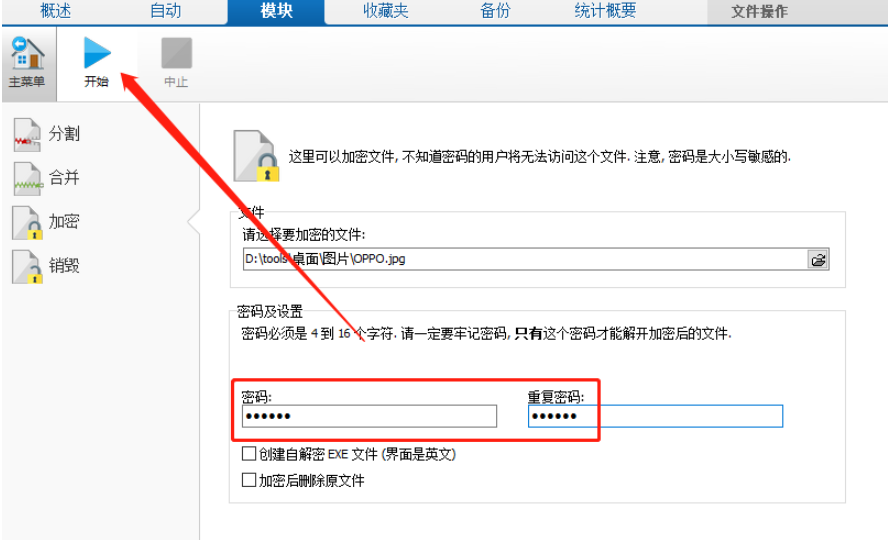Open the 文件操作 tab
Image resolution: width=888 pixels, height=540 pixels.
(759, 11)
